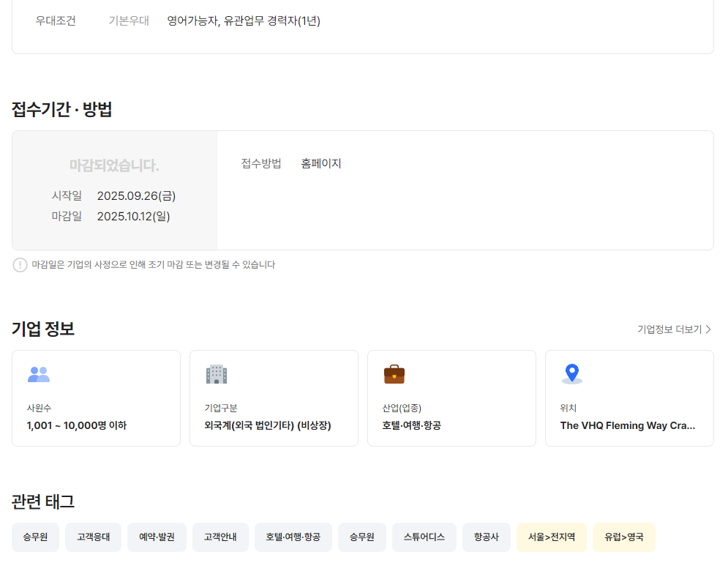Click the exclamation icon beside the 마감일 notice
Screen dimensions: 728x582
click(x=20, y=265)
